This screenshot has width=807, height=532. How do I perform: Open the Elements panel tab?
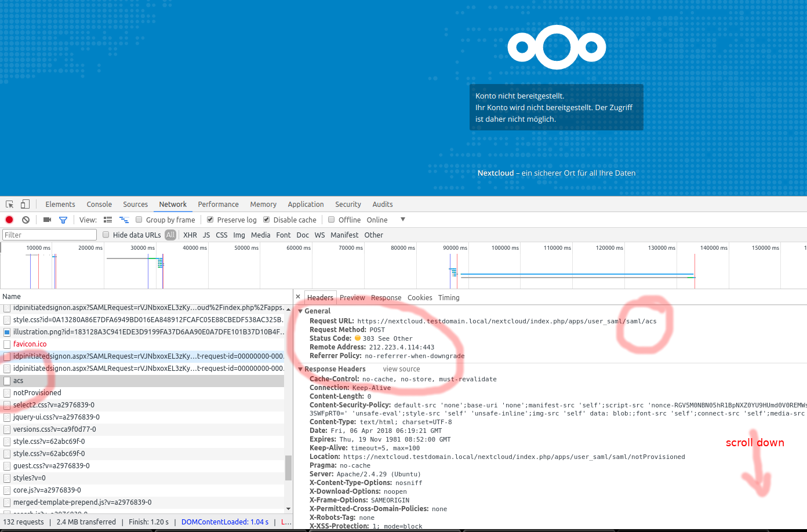pyautogui.click(x=60, y=205)
